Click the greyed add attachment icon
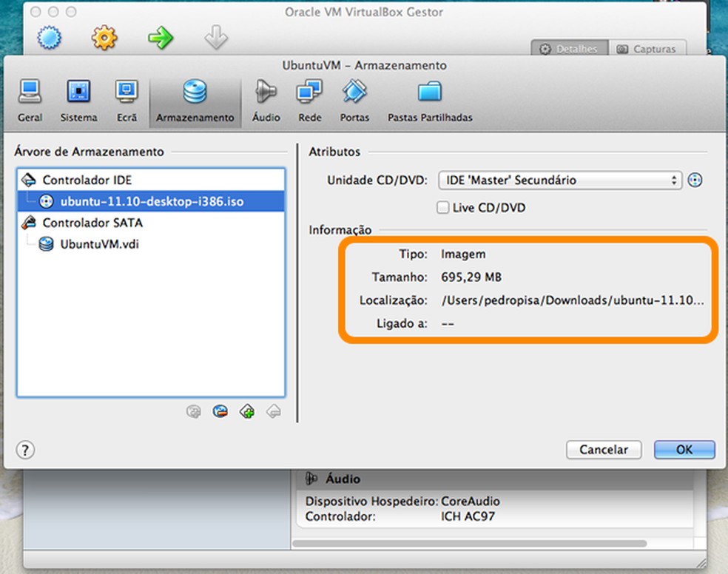 coord(194,411)
